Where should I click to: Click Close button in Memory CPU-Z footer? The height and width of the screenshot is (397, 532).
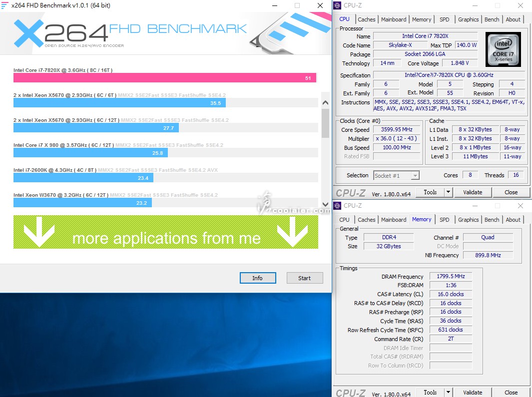click(511, 392)
